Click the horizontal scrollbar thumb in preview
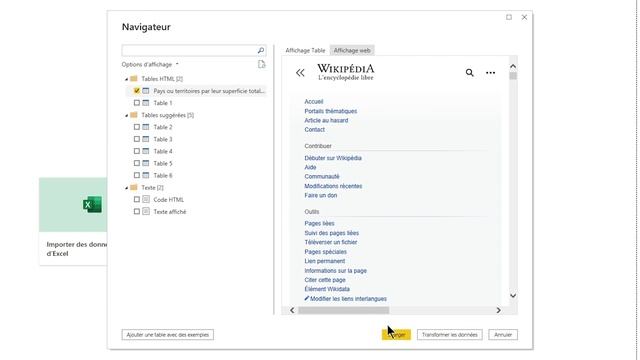 [x=343, y=310]
